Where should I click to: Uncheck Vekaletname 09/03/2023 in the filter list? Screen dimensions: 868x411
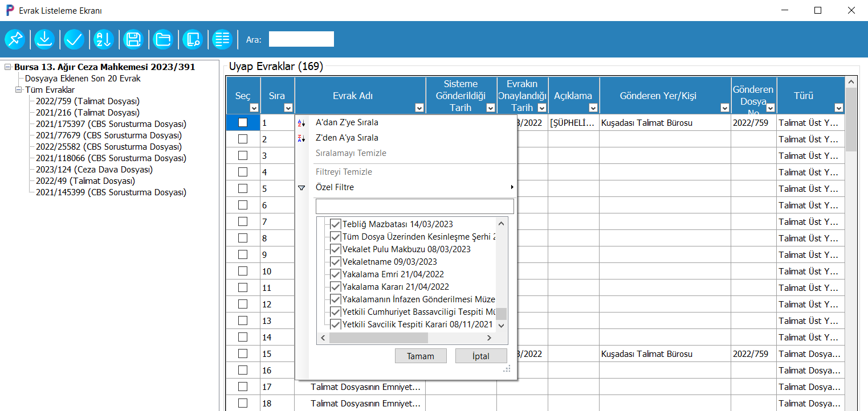336,262
